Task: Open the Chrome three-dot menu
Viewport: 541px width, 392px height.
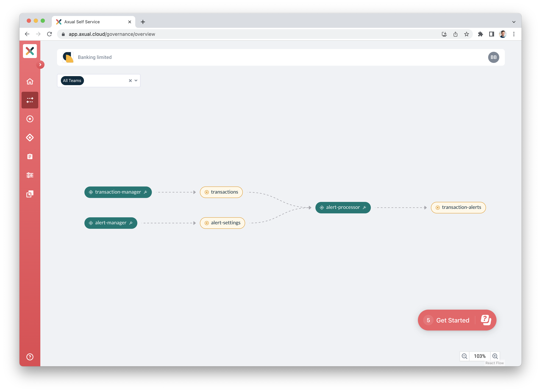Action: pos(514,34)
